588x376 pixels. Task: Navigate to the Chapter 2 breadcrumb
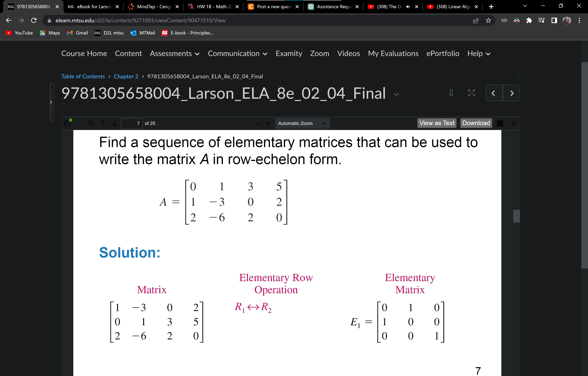click(126, 76)
